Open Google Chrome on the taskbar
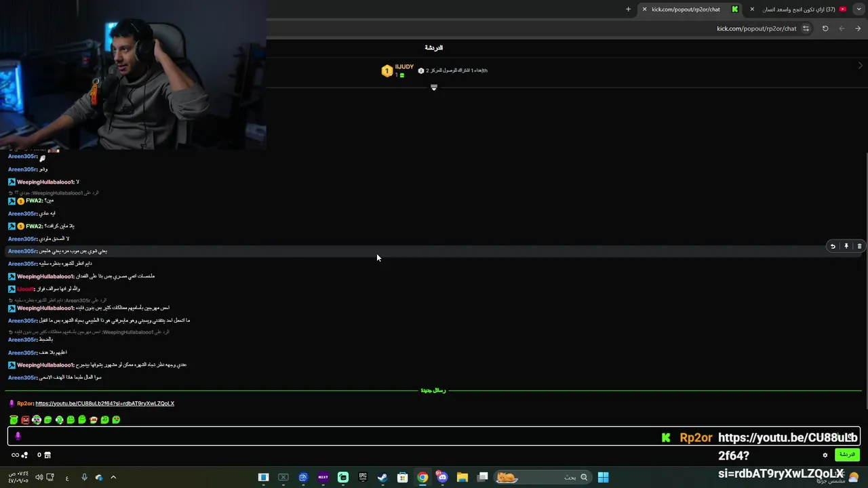The height and width of the screenshot is (488, 868). (x=422, y=477)
